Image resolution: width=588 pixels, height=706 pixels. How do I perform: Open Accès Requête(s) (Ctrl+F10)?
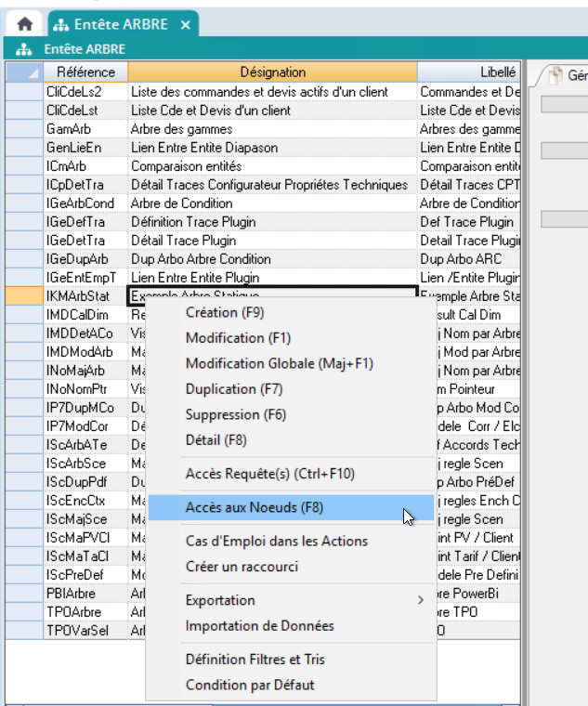coord(270,474)
